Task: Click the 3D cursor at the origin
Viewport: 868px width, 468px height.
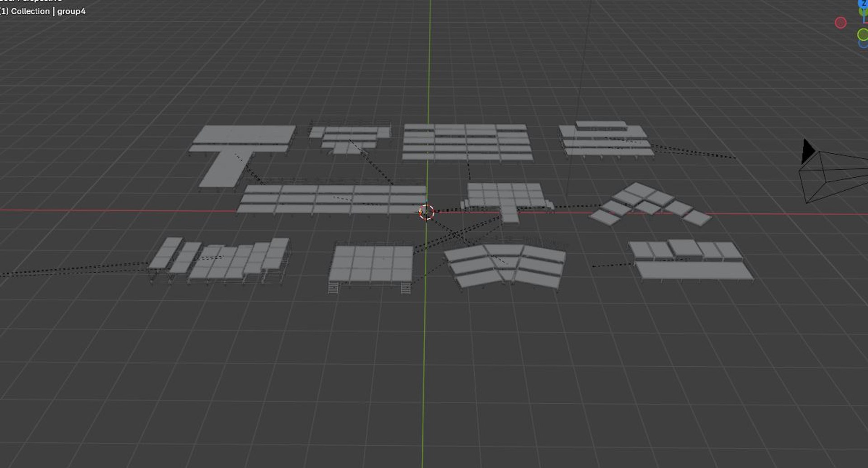Action: pyautogui.click(x=426, y=212)
